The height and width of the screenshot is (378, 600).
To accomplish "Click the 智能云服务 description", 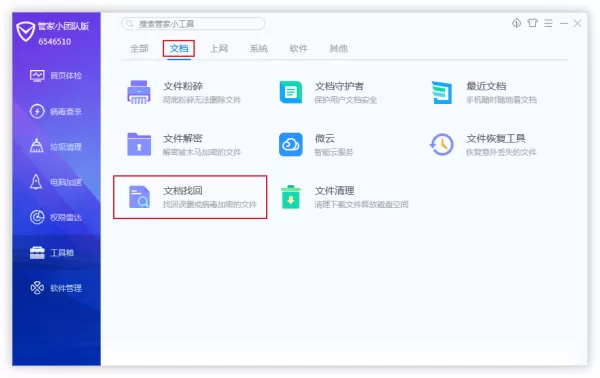I will [x=334, y=152].
